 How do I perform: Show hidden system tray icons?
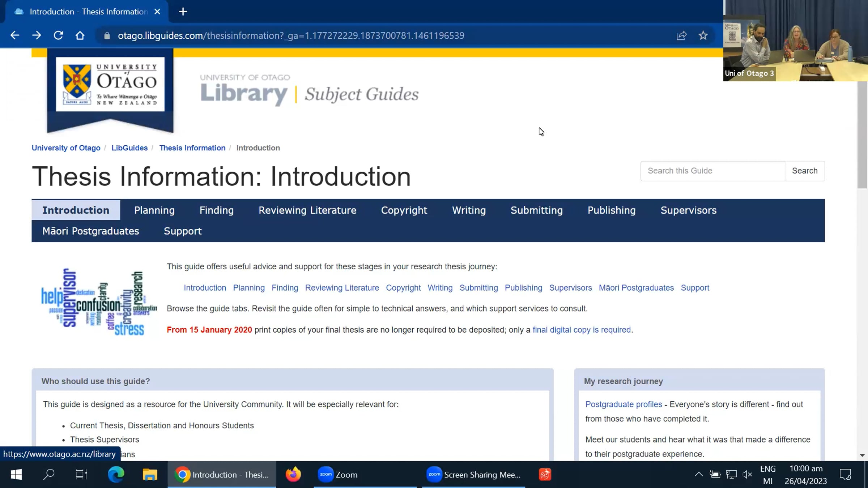[699, 474]
